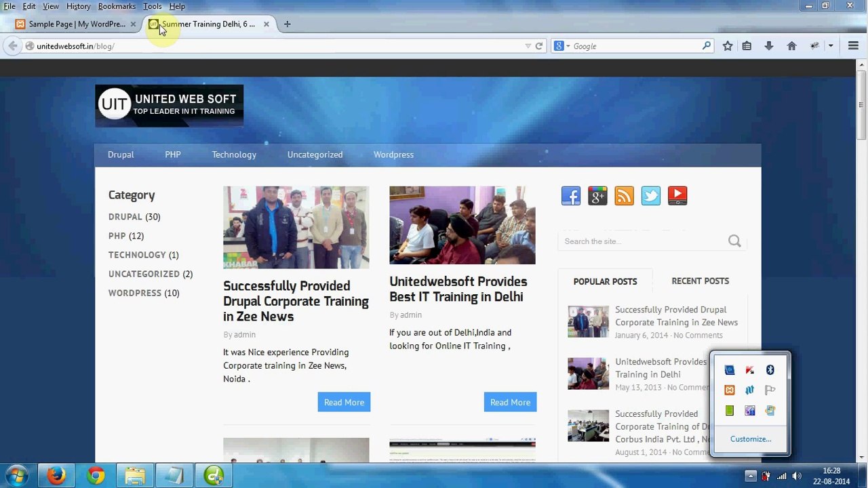Screen dimensions: 868x488
Task: Open the Google Plus social icon
Action: click(597, 196)
